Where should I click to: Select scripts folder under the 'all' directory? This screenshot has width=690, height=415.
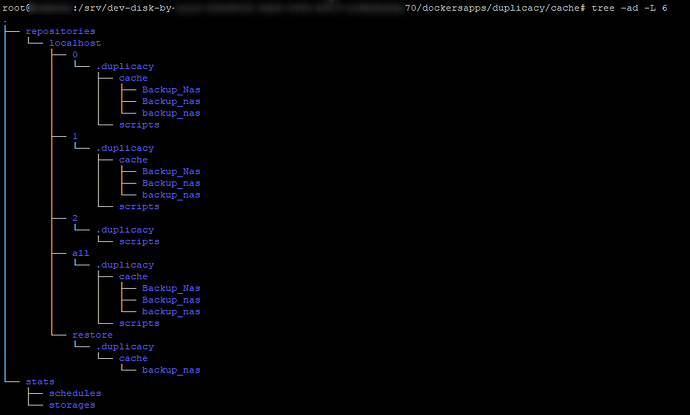(x=139, y=323)
